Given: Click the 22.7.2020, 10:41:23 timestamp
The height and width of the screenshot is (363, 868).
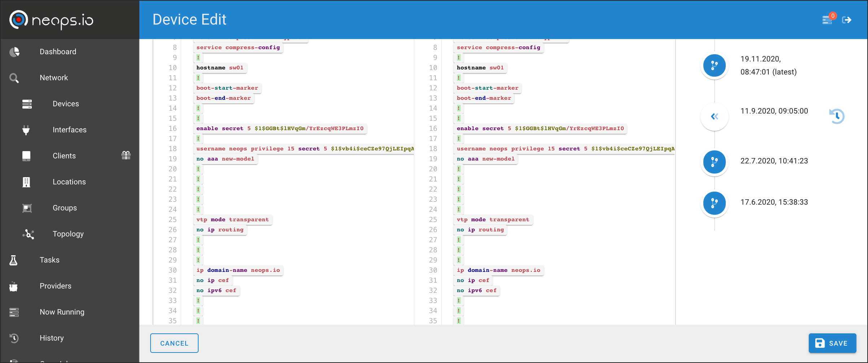Looking at the screenshot, I should [774, 161].
